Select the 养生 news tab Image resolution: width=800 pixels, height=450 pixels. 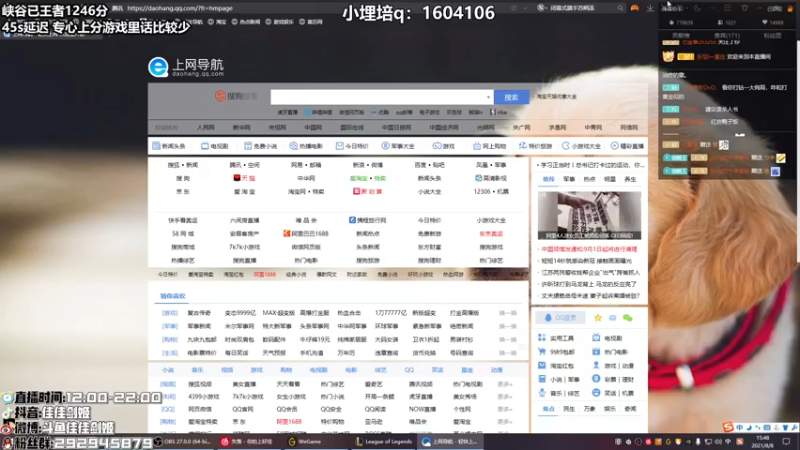630,180
